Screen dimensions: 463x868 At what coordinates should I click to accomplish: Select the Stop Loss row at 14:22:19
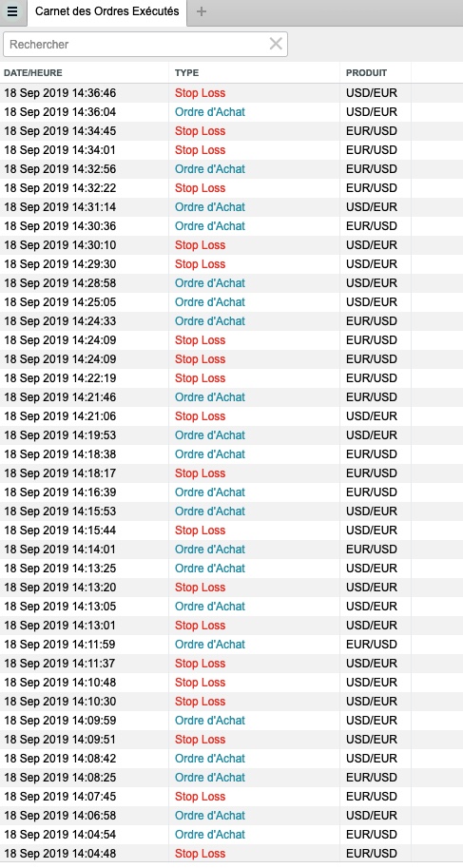tap(232, 378)
